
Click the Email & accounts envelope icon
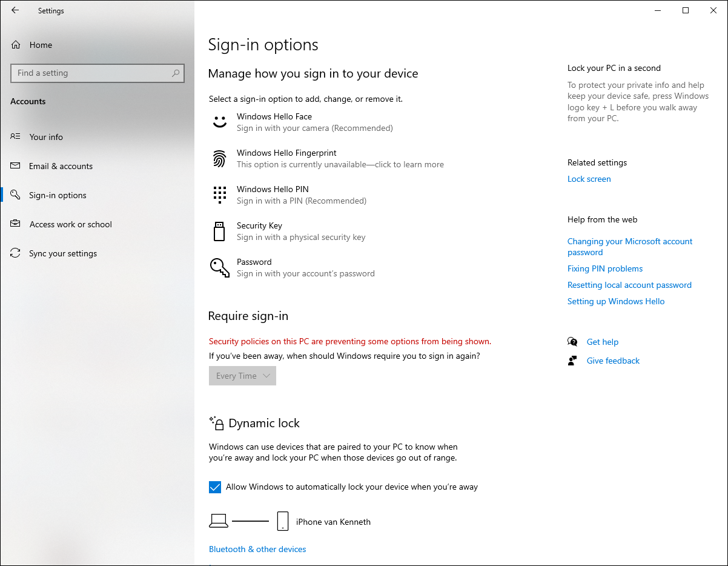(x=16, y=166)
